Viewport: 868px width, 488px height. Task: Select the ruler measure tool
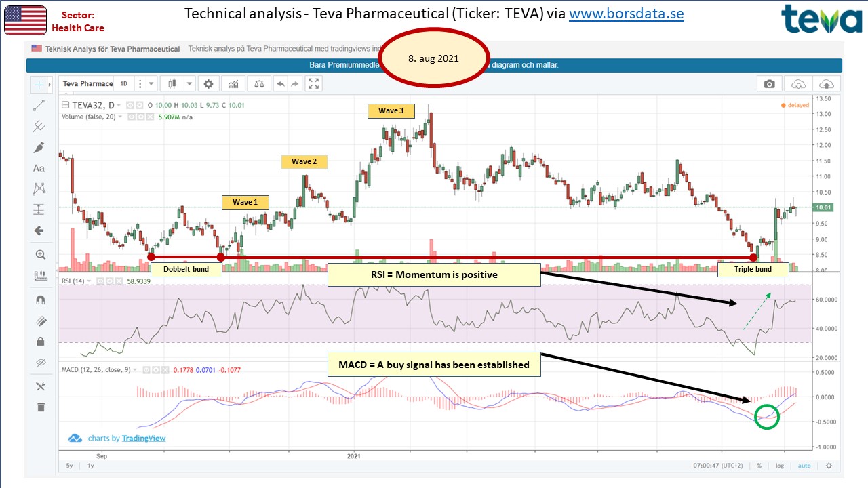[x=40, y=276]
